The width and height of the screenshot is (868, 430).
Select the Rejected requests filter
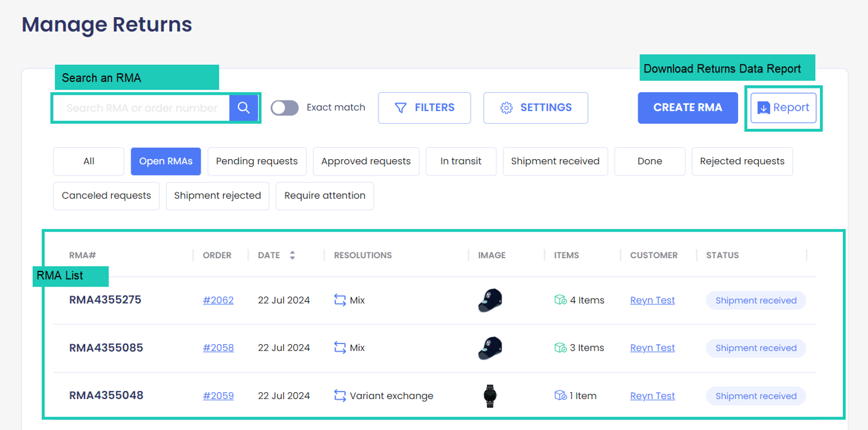(x=742, y=161)
